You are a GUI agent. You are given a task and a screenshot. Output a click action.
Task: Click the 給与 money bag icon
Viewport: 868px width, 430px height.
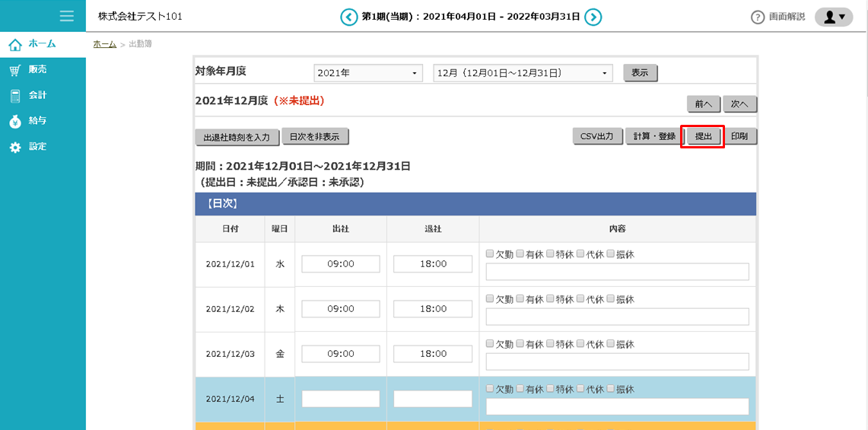pos(15,122)
